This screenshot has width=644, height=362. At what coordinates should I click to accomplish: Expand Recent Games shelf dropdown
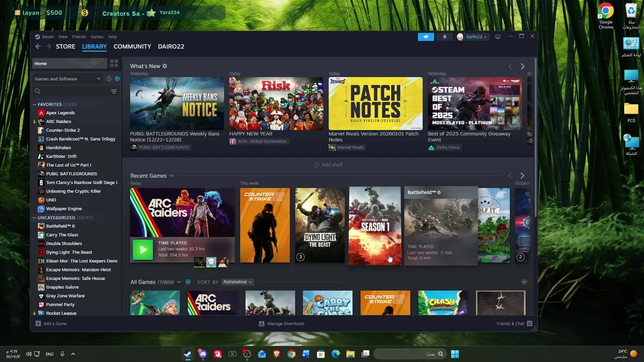(171, 175)
